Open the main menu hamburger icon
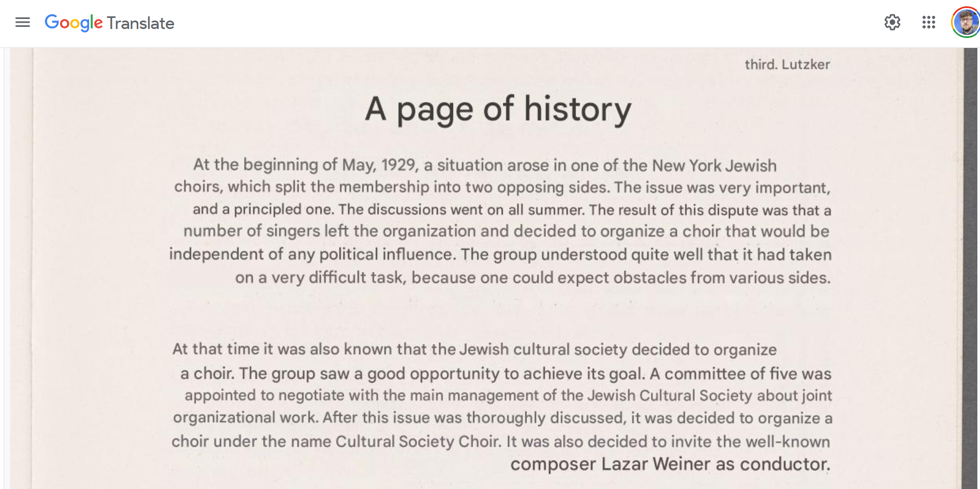This screenshot has width=980, height=489. tap(23, 22)
